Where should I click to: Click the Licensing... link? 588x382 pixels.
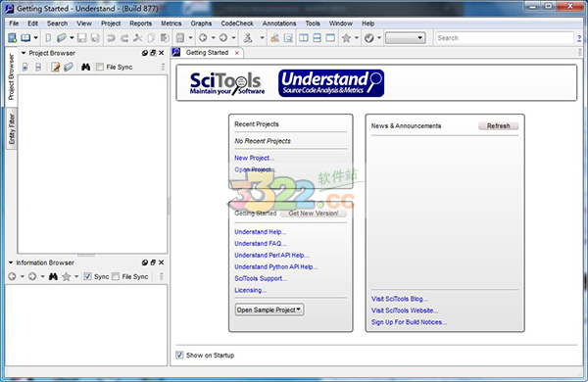click(251, 290)
